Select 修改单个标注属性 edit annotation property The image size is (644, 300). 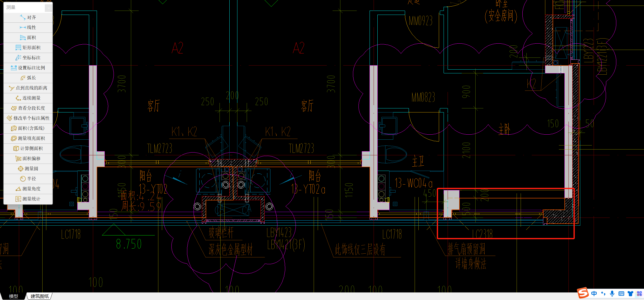point(28,118)
